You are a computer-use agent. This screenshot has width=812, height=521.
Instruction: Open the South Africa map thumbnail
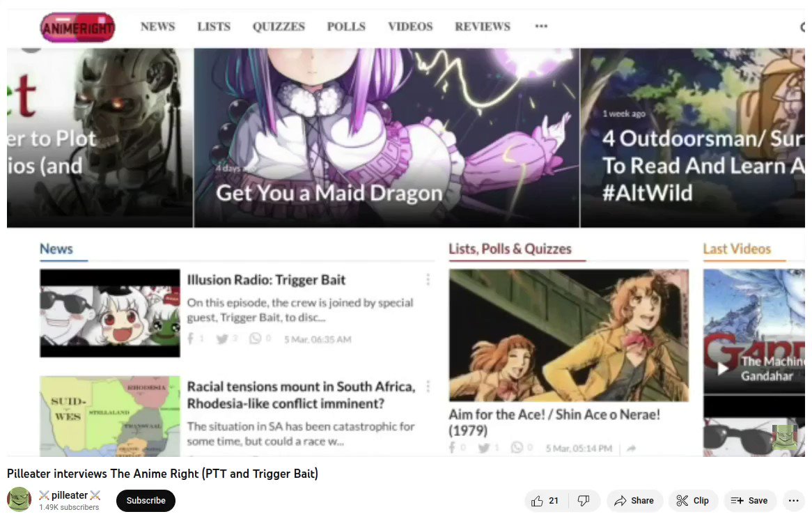pos(110,417)
